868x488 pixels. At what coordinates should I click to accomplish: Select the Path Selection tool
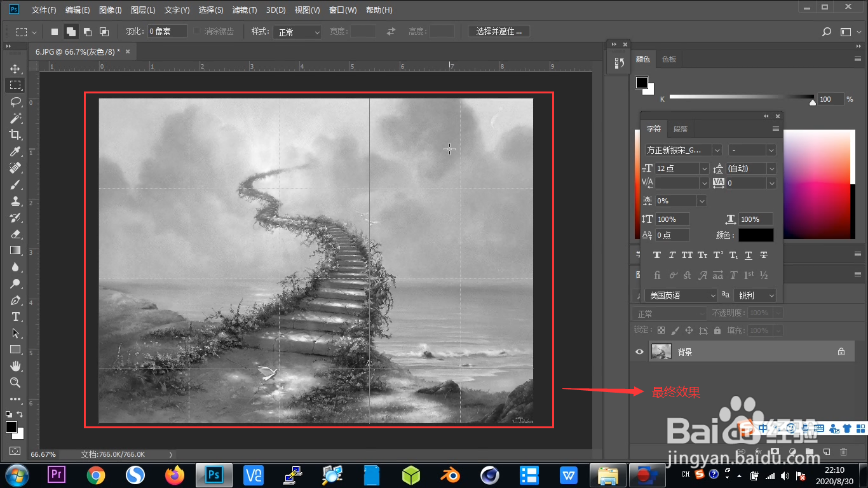15,333
